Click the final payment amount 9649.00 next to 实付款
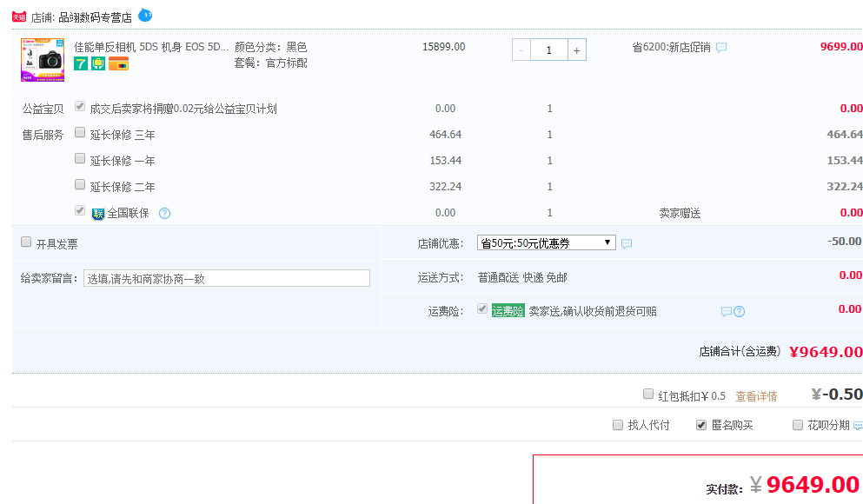The image size is (863, 504). (x=813, y=485)
